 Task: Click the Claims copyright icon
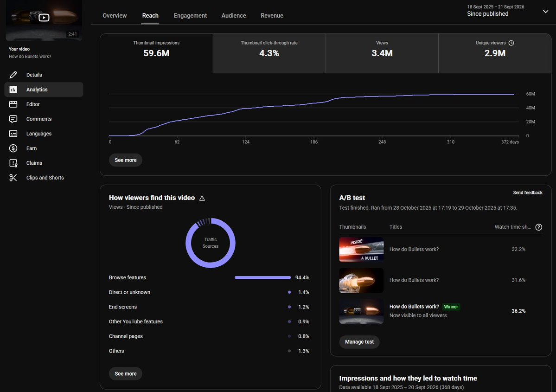pos(13,163)
